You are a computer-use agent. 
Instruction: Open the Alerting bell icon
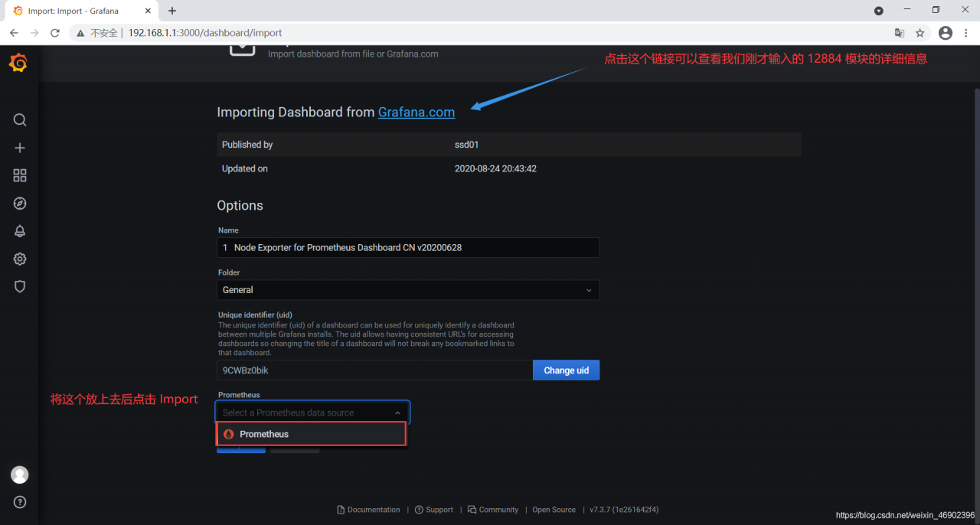coord(20,231)
